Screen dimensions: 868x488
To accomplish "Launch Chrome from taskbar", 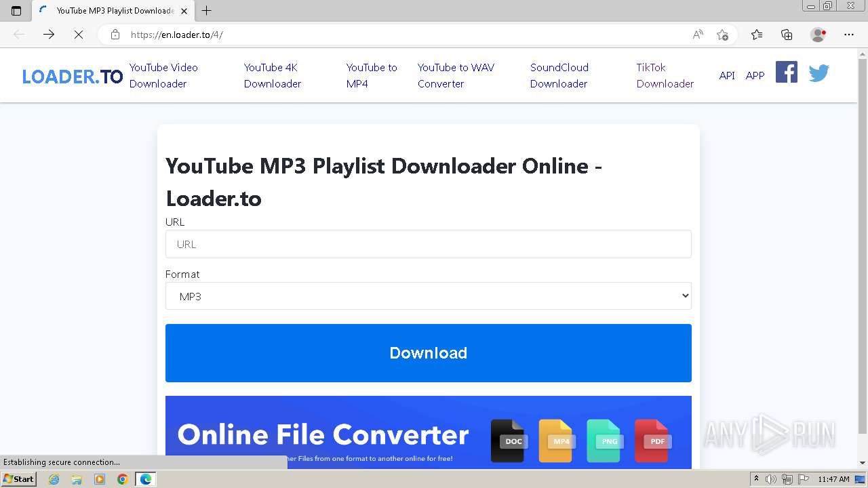I will click(123, 479).
